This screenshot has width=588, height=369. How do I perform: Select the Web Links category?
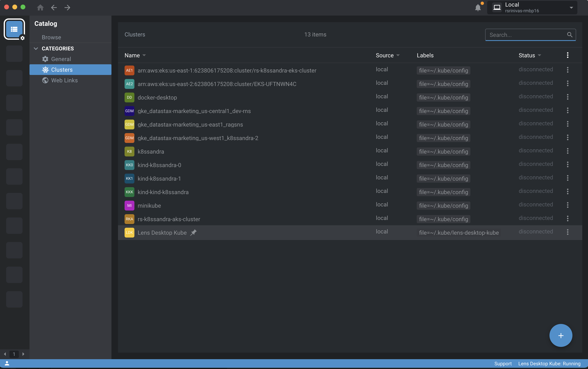(x=64, y=80)
